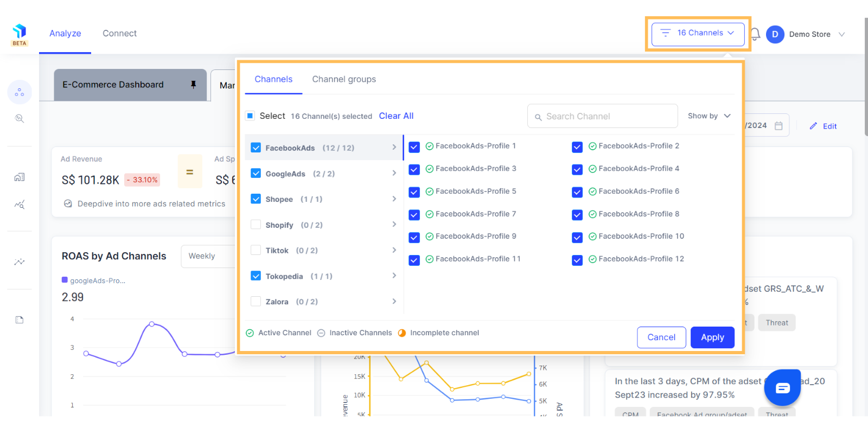Click active status icon of FacebookAds-Profile 12

592,259
